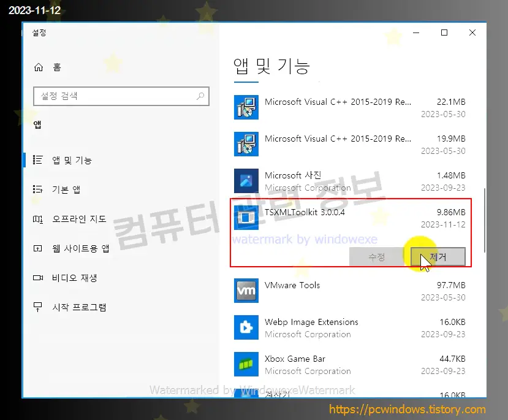Click the Webp Image Extensions icon

[x=246, y=327]
